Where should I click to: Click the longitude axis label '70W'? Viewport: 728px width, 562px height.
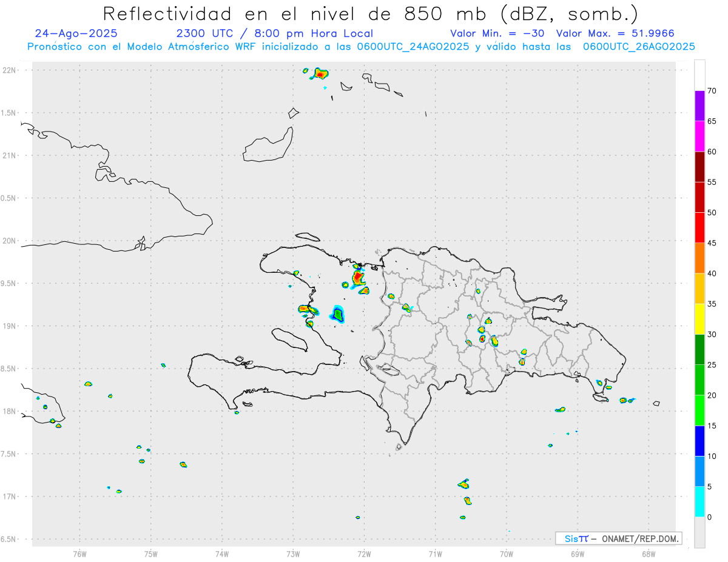click(507, 554)
